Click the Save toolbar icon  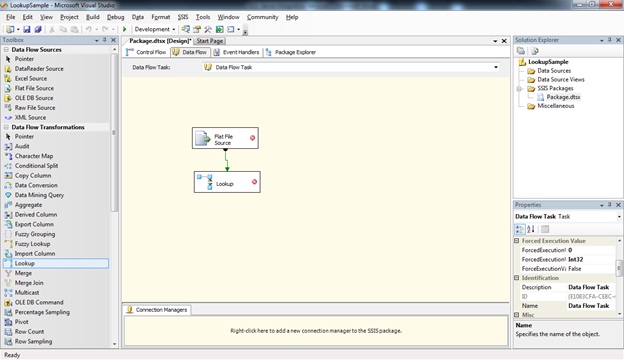(x=27, y=29)
